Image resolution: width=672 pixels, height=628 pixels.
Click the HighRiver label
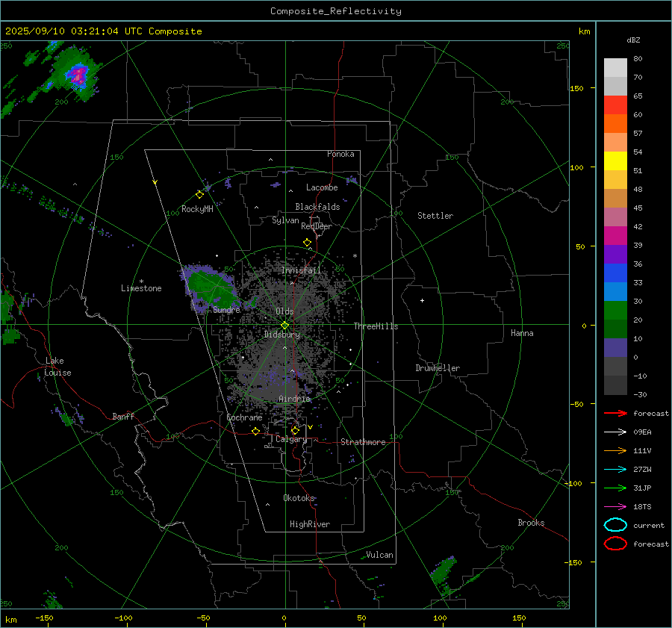point(310,524)
